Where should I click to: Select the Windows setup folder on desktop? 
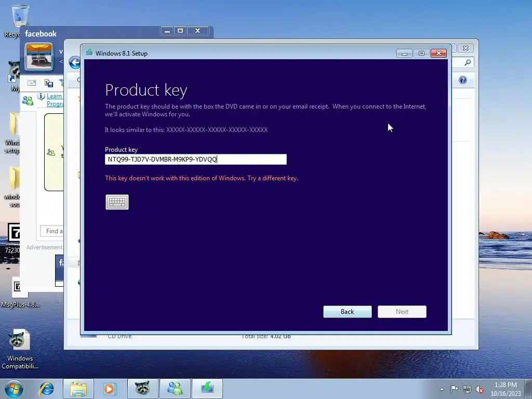pyautogui.click(x=12, y=132)
